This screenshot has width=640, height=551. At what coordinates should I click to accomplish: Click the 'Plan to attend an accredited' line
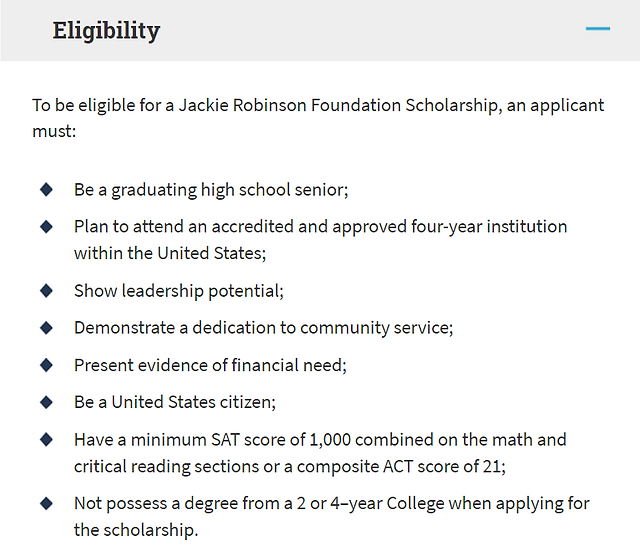coord(320,227)
